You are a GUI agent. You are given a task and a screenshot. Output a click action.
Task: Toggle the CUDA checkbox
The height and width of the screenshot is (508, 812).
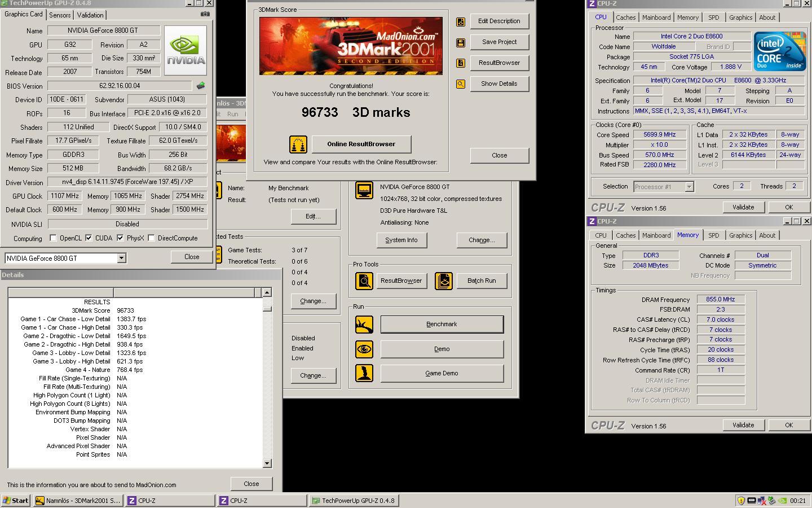click(89, 238)
